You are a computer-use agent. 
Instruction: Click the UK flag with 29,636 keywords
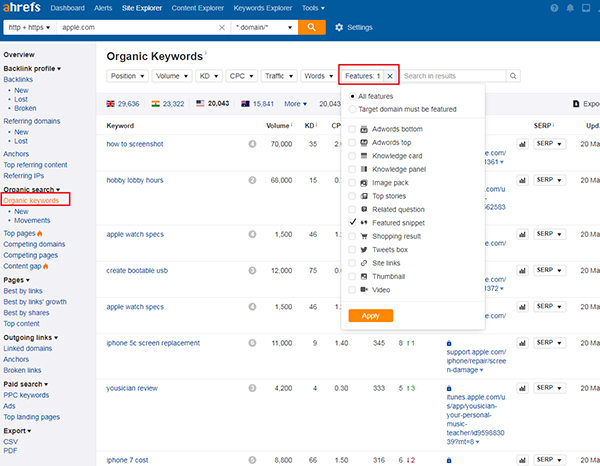(110, 103)
